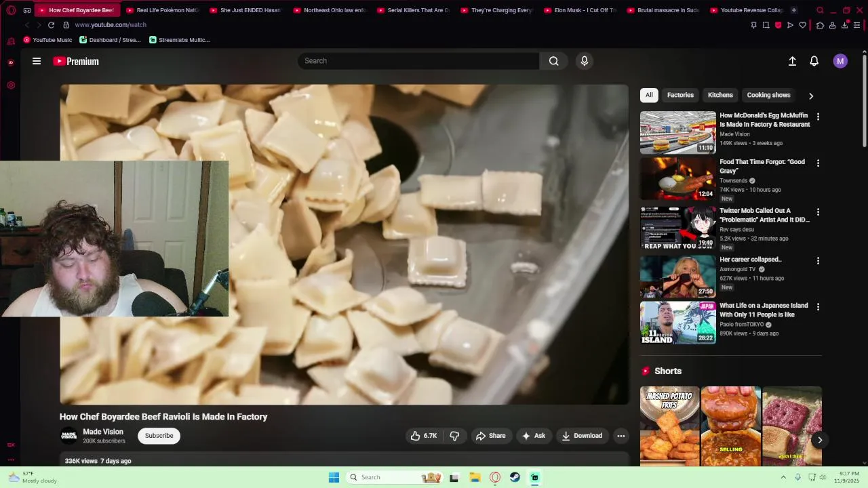
Task: Show more filter chips with right arrow
Action: point(810,96)
